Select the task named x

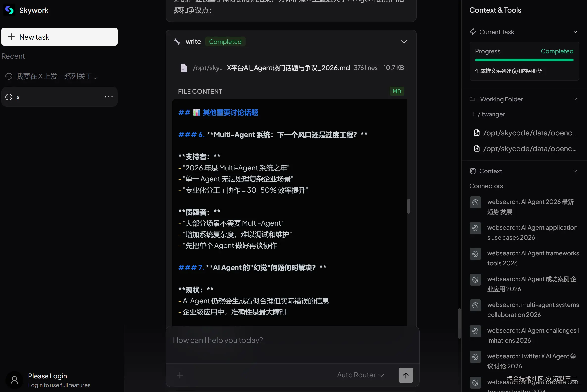(50, 97)
